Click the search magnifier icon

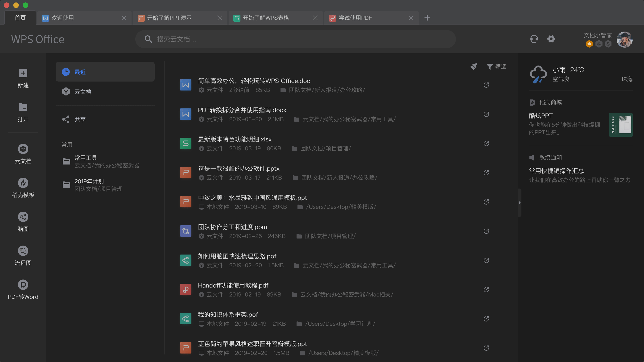coord(148,39)
